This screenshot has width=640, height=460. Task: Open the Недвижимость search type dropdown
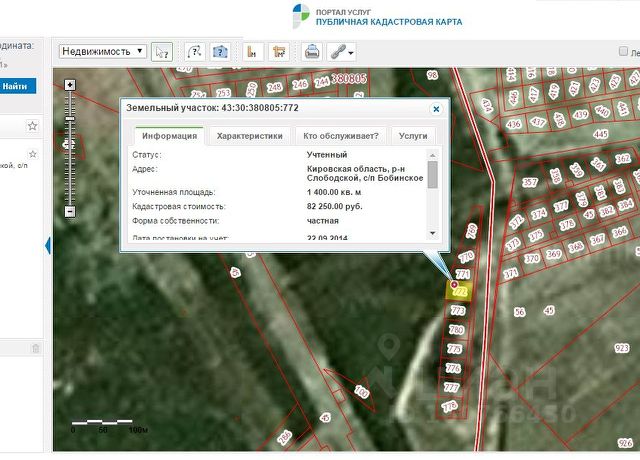point(103,51)
